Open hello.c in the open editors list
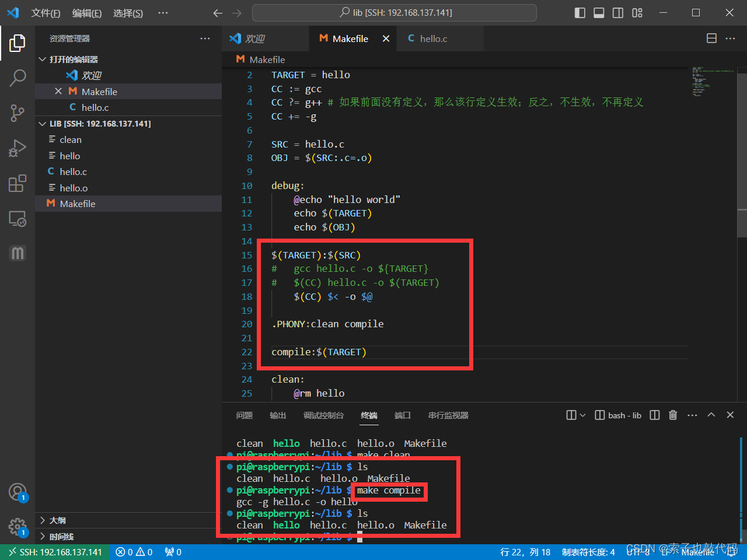The width and height of the screenshot is (747, 560). click(x=128, y=107)
